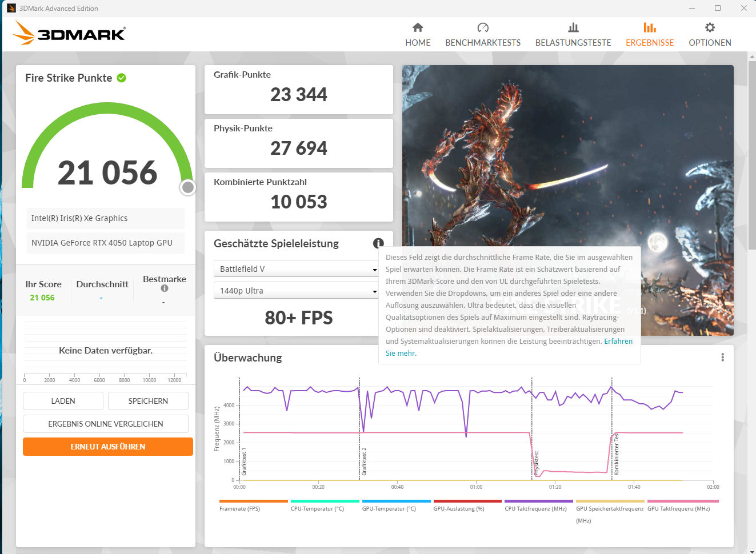756x554 pixels.
Task: Click the Ihr Score value 21 056
Action: pyautogui.click(x=42, y=298)
